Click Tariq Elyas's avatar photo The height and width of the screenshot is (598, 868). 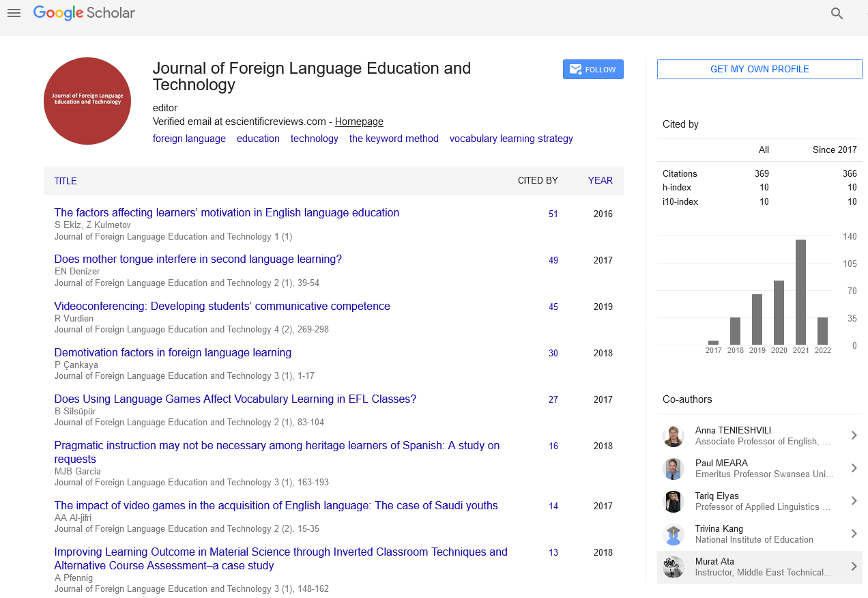point(674,502)
